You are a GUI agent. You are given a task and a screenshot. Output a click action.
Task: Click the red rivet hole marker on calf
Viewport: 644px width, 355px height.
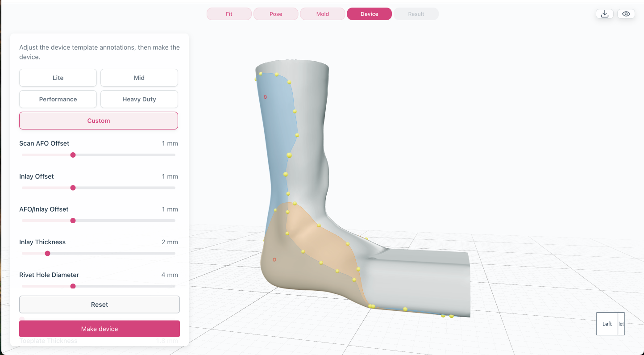[x=265, y=97]
